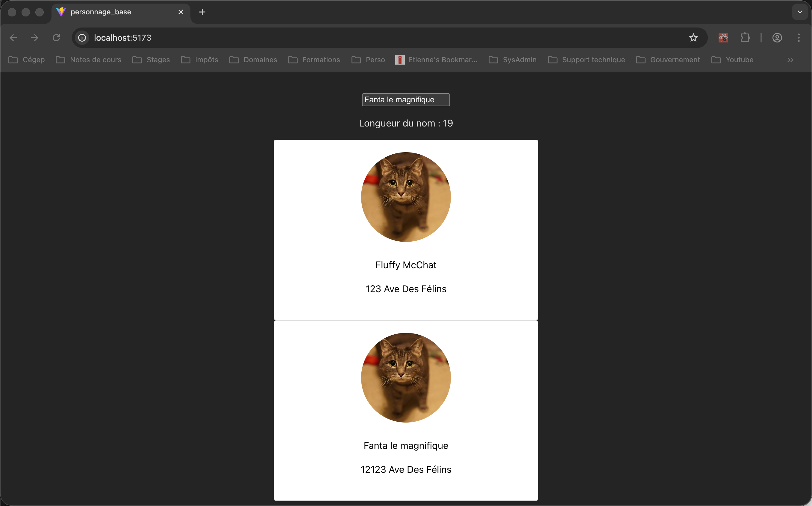Click the browser profile avatar
The height and width of the screenshot is (506, 812).
point(777,37)
